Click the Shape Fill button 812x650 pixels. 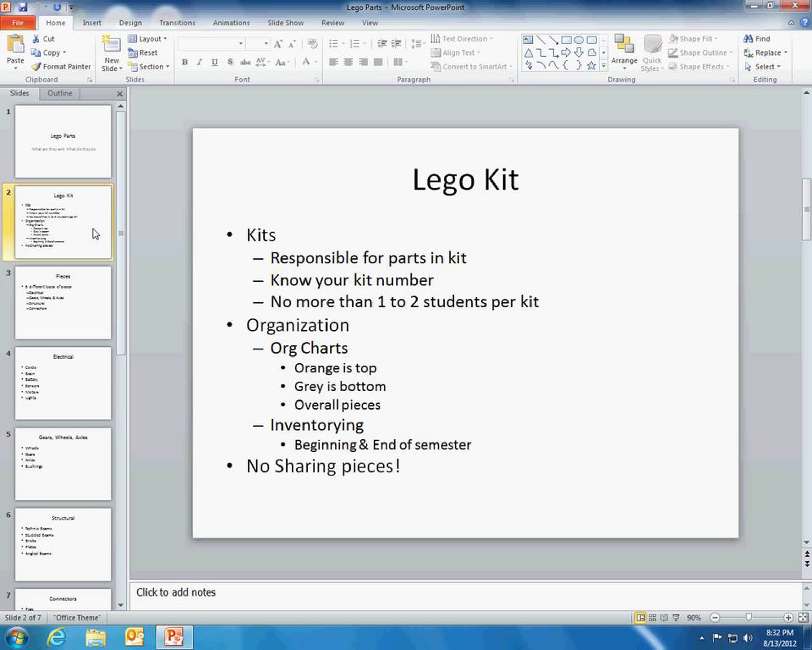[x=693, y=39]
